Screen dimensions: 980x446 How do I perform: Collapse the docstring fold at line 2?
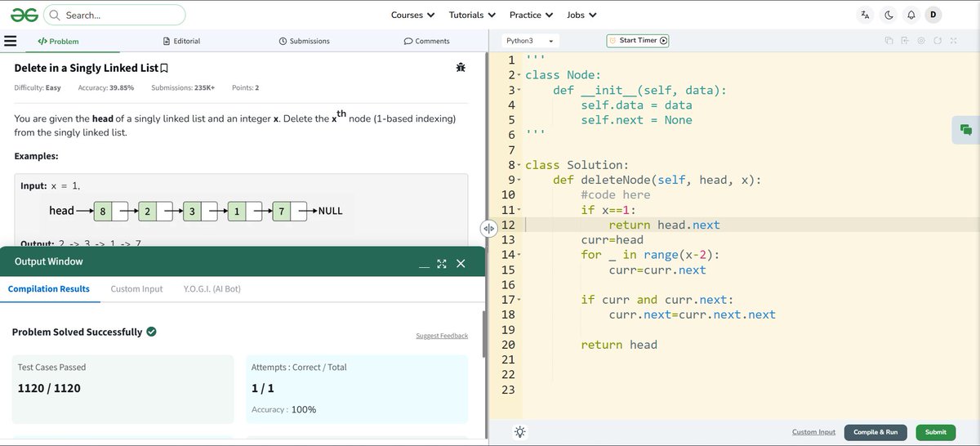point(519,76)
